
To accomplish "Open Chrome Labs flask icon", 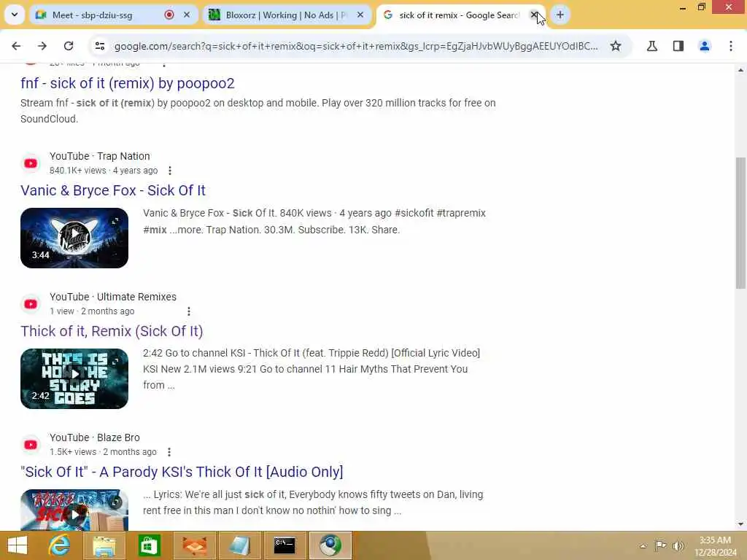I will (652, 46).
